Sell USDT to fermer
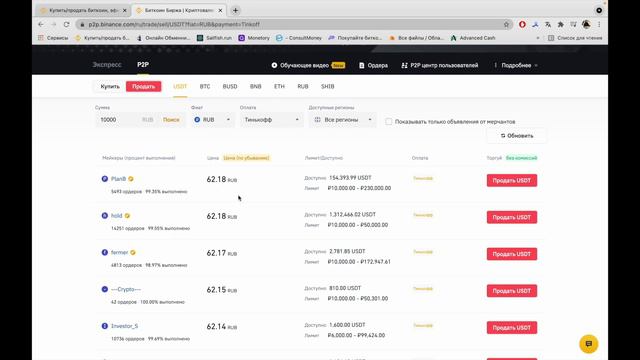 click(x=512, y=254)
